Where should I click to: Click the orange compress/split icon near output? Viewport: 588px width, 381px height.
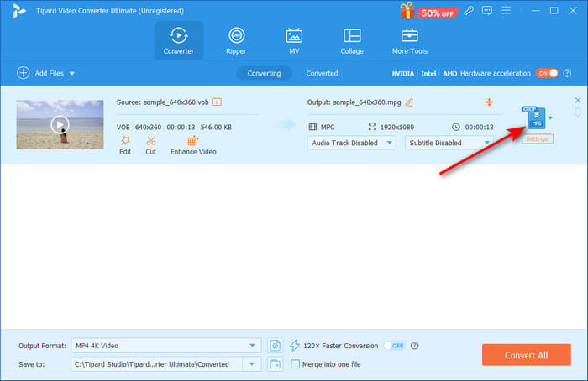[489, 102]
